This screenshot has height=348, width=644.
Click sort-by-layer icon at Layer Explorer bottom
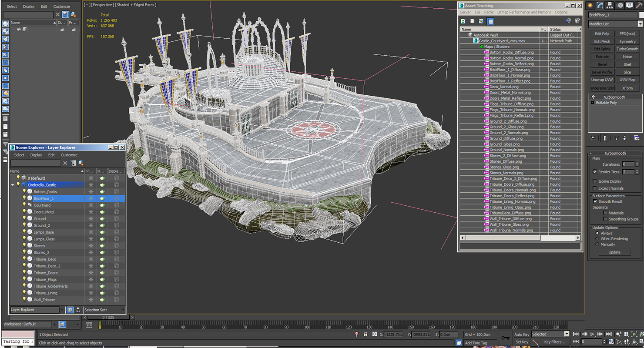click(x=70, y=310)
